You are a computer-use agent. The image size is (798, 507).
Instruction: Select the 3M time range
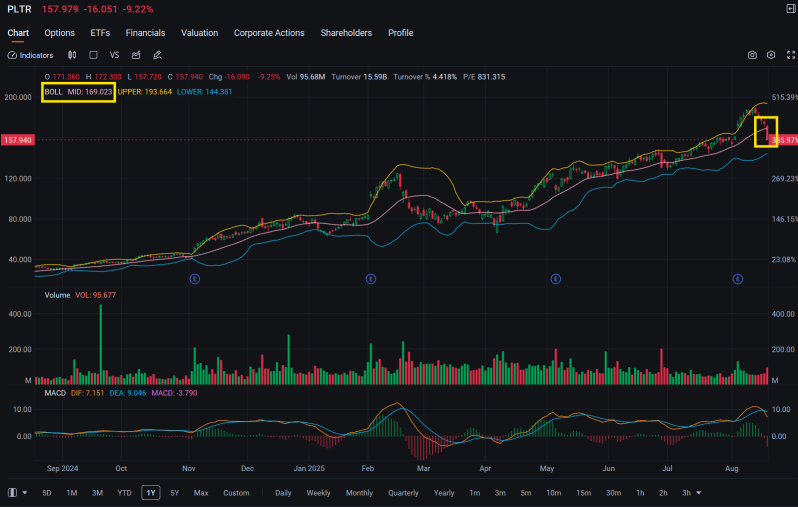click(x=97, y=493)
